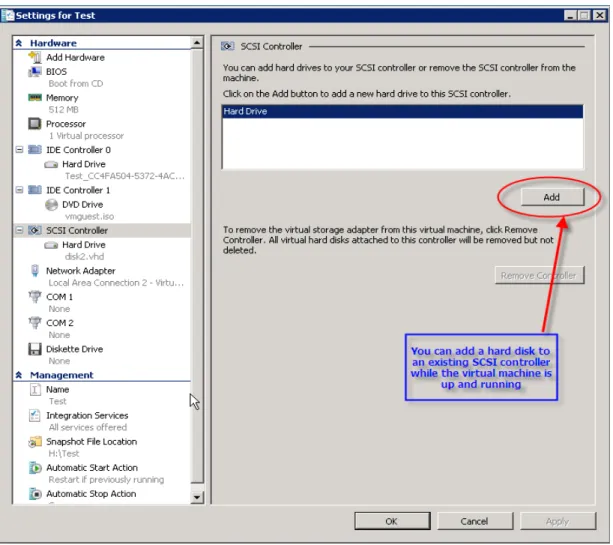Screen dimensions: 613x545
Task: Click the Integration Services icon
Action: pos(35,415)
